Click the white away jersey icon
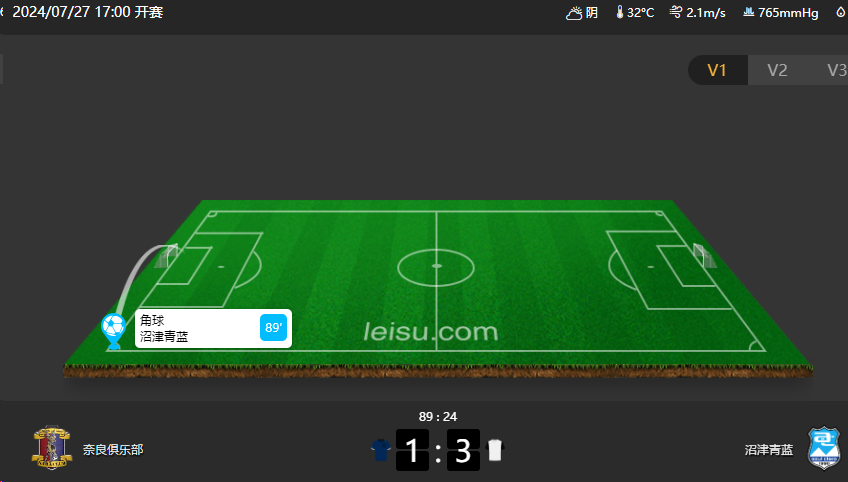Screen dimensions: 848x482 pyautogui.click(x=495, y=450)
